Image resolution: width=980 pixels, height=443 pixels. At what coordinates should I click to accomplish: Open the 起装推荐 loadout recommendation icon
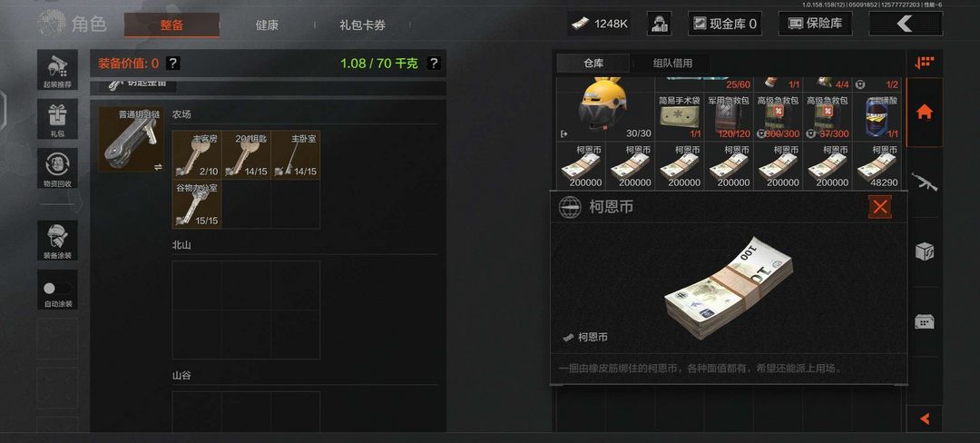[57, 69]
